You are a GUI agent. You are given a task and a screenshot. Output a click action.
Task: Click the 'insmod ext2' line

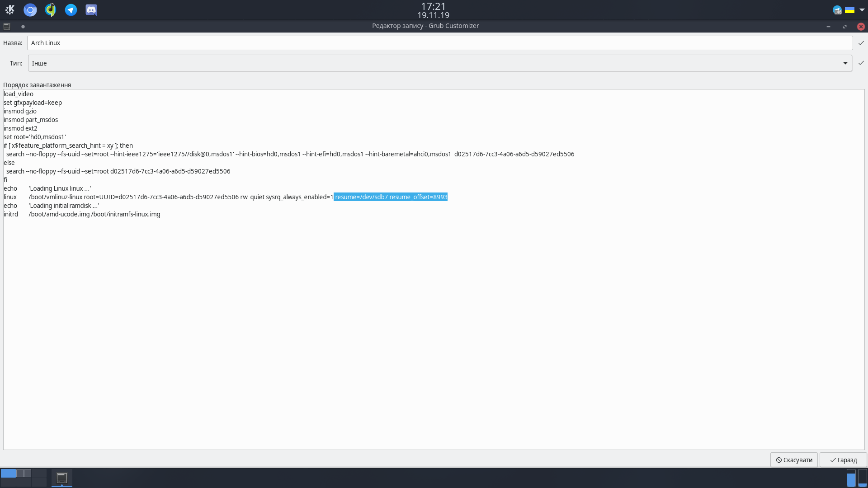20,128
